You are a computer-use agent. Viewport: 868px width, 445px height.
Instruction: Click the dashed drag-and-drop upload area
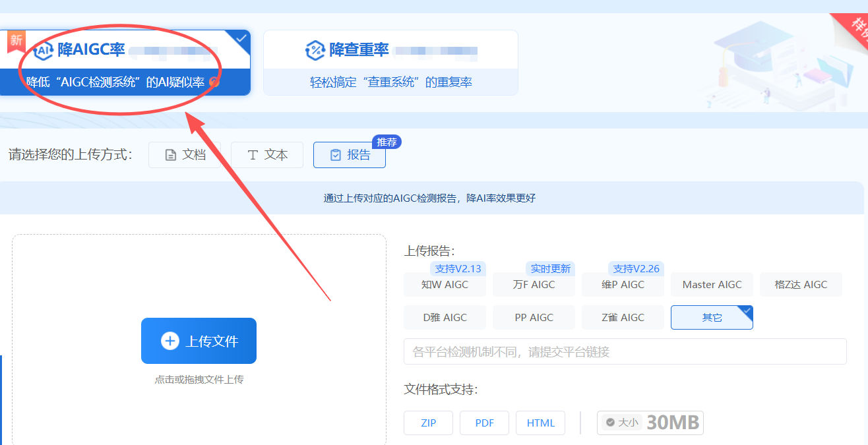point(199,409)
